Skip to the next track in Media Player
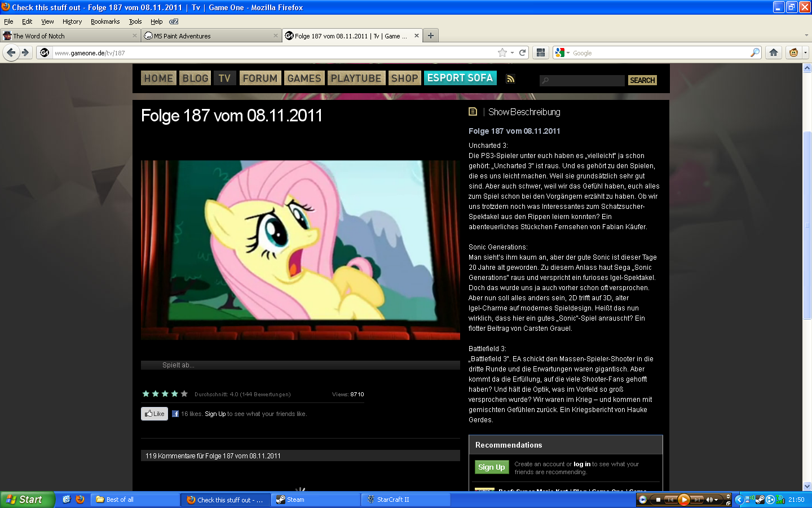Image resolution: width=812 pixels, height=508 pixels. click(698, 500)
